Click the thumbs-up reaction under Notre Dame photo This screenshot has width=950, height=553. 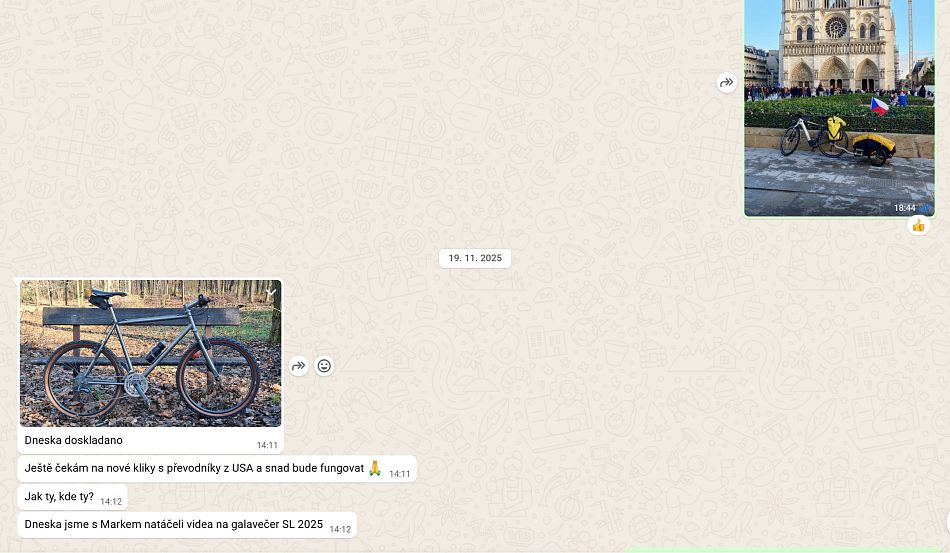[918, 226]
